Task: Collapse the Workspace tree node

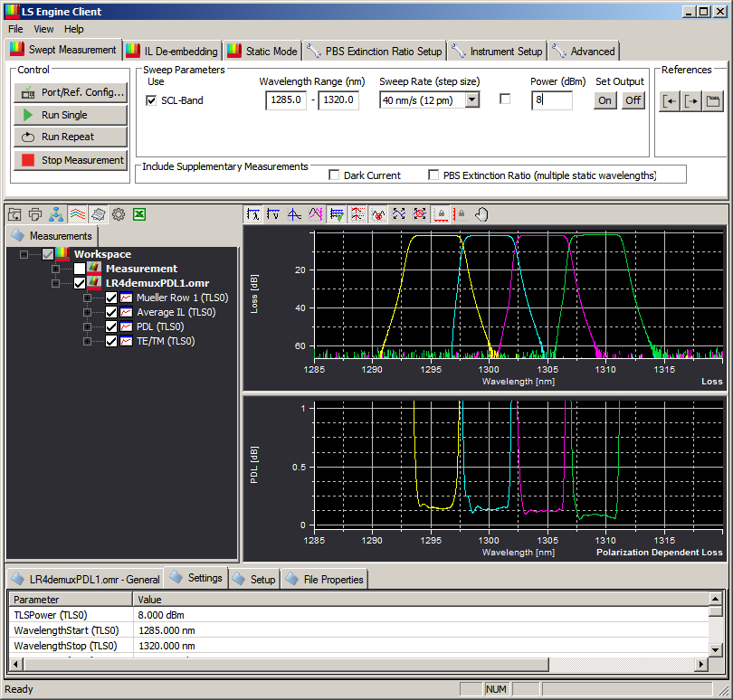Action: (x=25, y=255)
